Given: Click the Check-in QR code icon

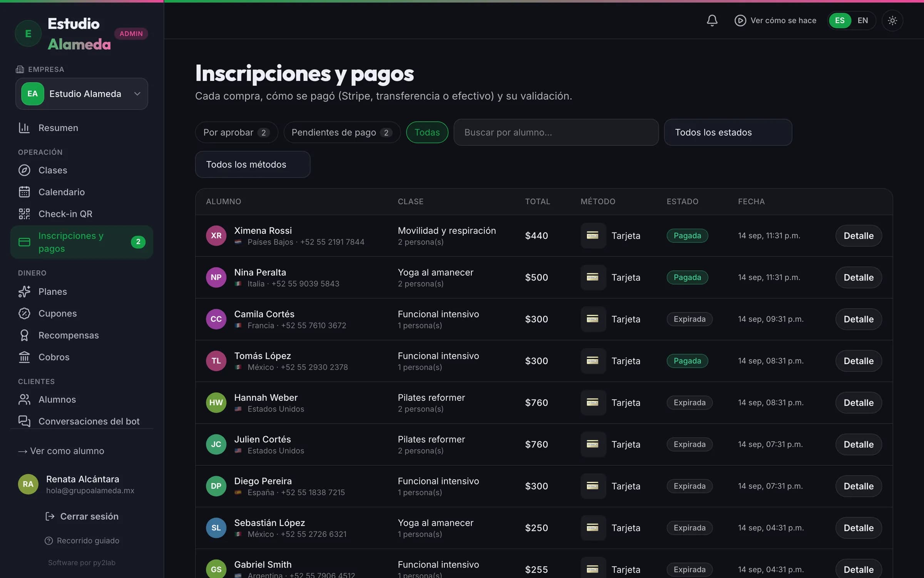Looking at the screenshot, I should (24, 214).
